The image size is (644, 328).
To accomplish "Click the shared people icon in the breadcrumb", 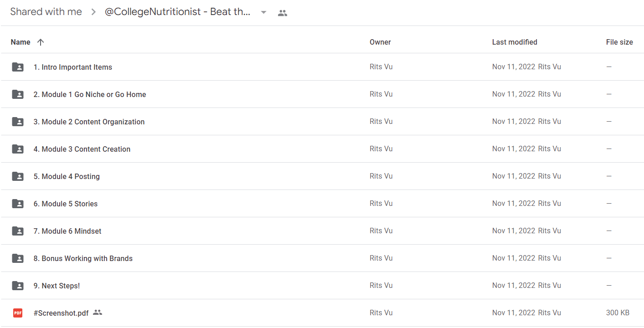I will coord(283,13).
